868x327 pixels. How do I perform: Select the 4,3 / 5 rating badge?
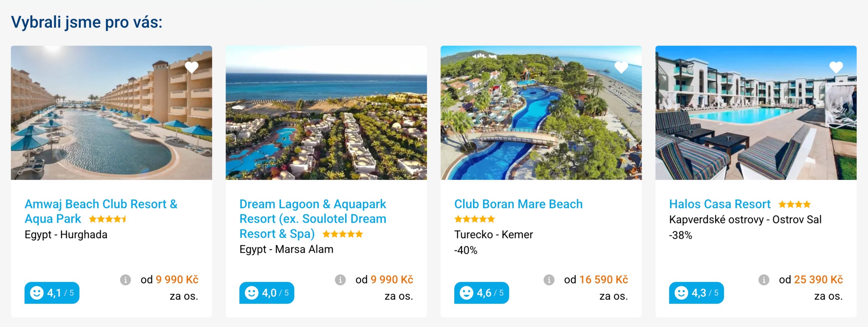pos(696,293)
